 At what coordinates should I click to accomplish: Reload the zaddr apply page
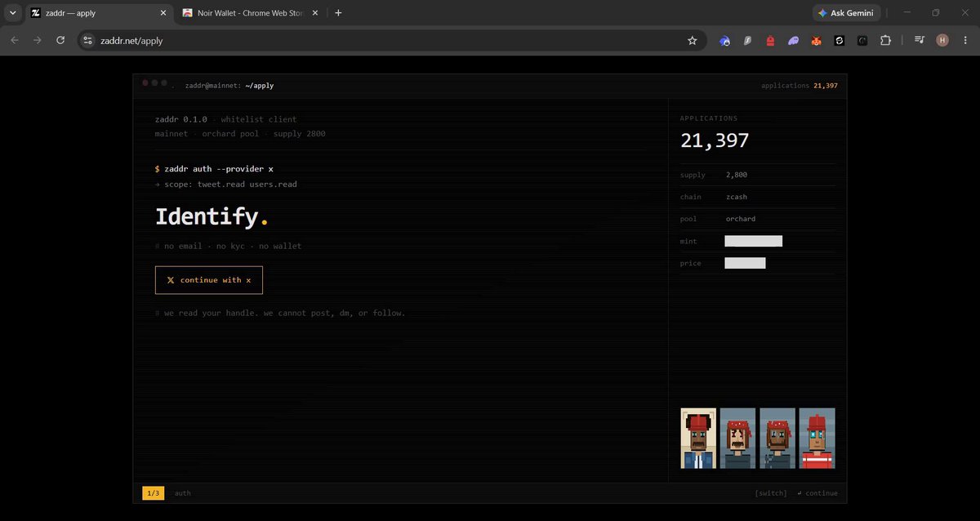tap(60, 40)
